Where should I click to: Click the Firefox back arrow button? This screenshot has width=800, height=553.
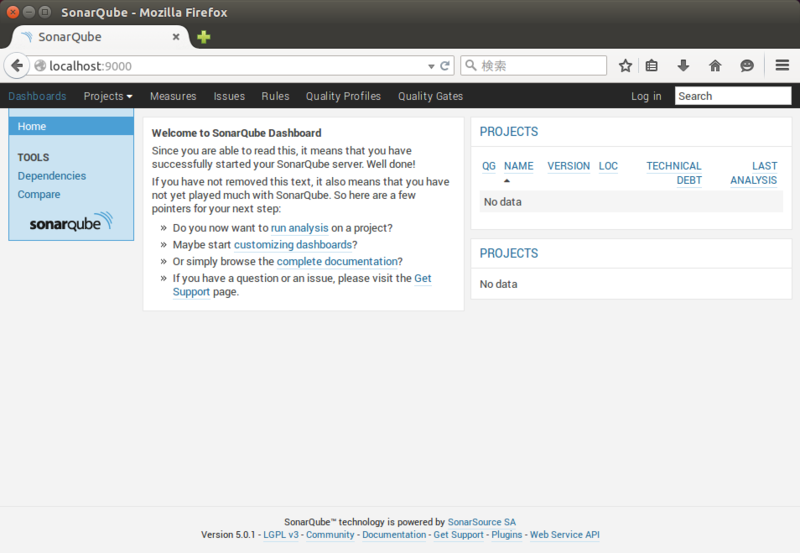17,66
